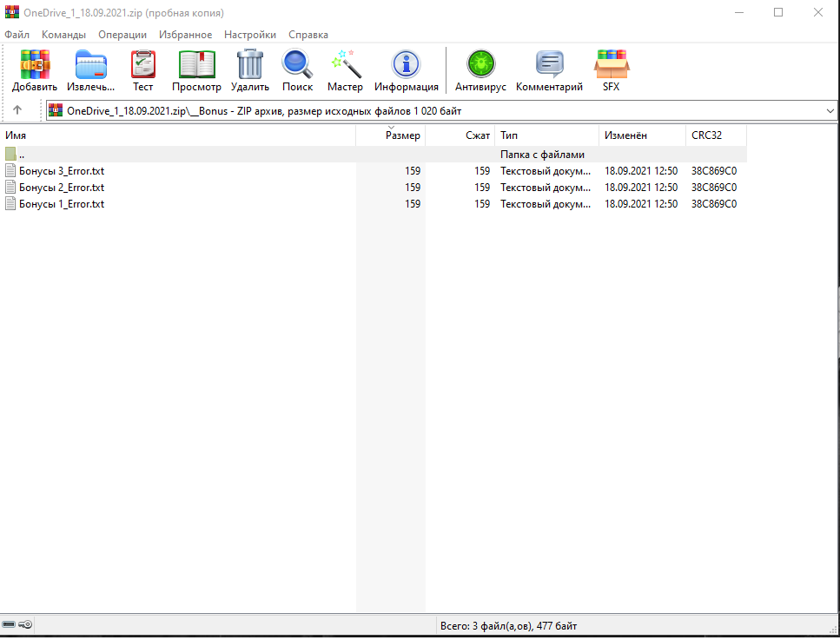
Task: Select file name Бонусы 3_Error.txt
Action: point(62,171)
